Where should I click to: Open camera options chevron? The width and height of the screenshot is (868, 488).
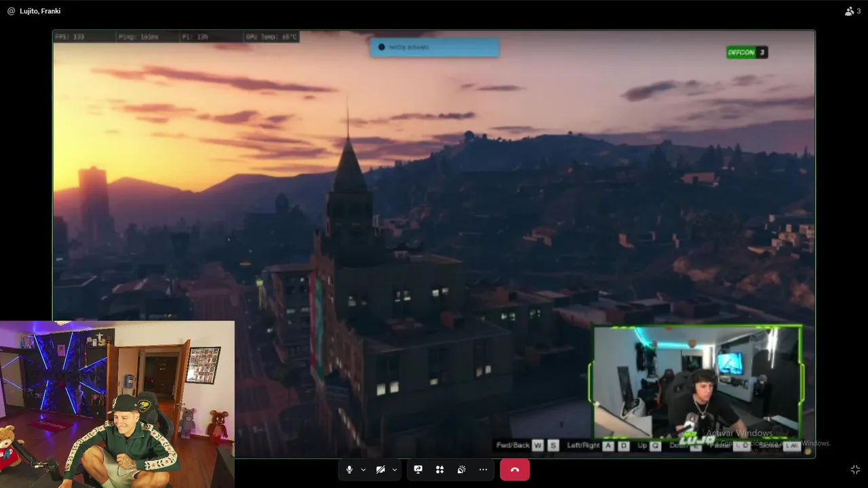coord(395,470)
